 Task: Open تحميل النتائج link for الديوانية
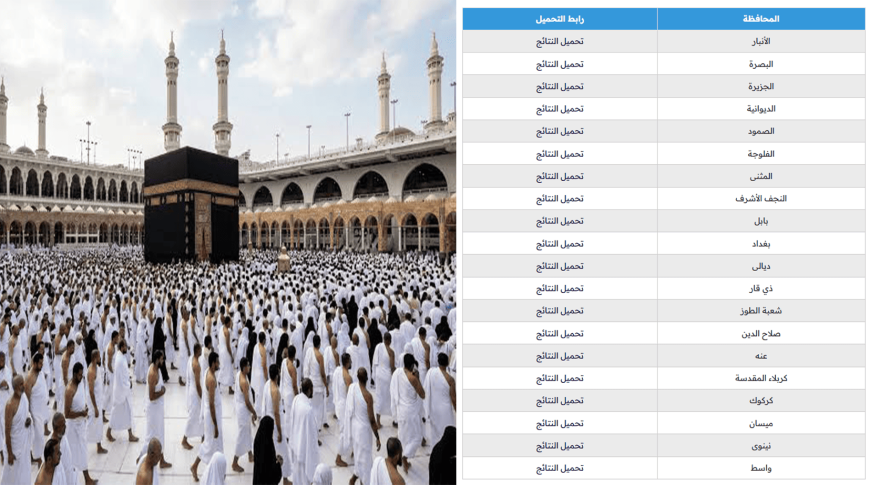click(x=559, y=109)
